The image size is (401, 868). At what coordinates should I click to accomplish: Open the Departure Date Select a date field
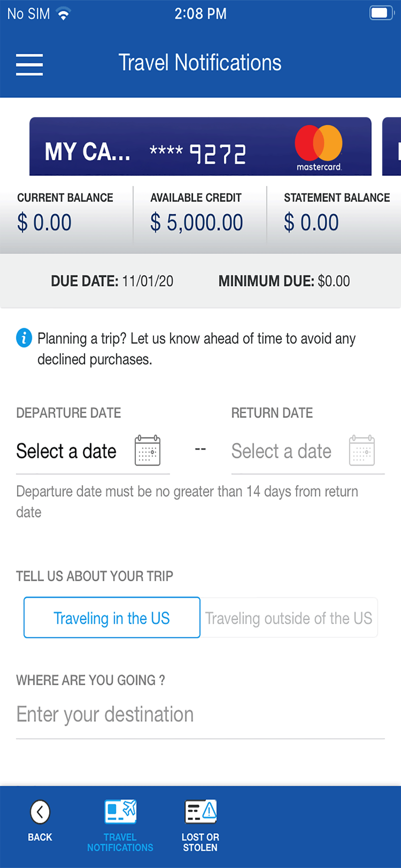click(93, 451)
